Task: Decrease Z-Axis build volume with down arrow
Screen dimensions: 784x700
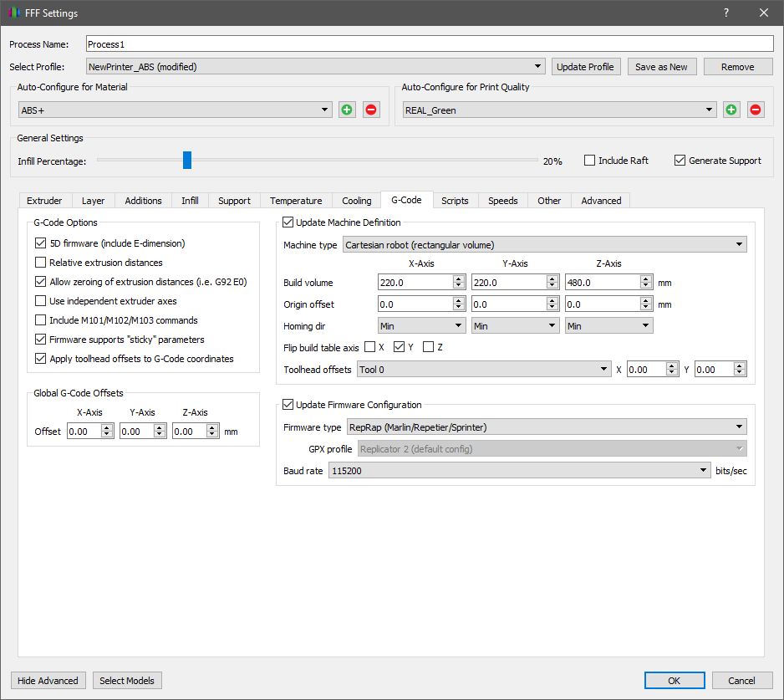Action: (x=645, y=287)
